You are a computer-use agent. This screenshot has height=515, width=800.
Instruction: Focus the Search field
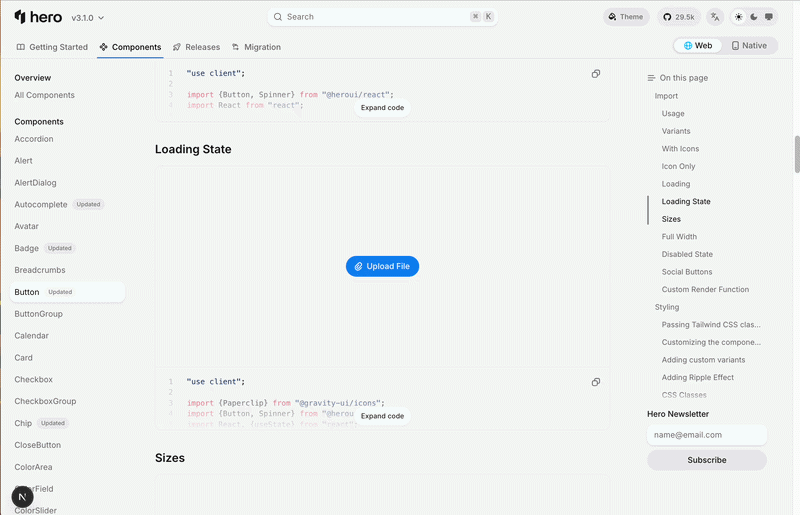382,17
